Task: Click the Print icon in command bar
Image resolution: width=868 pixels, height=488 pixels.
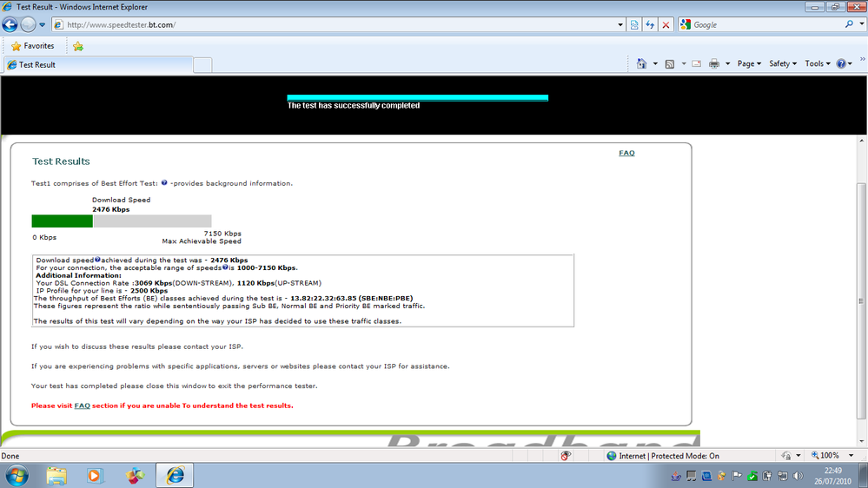Action: [713, 63]
